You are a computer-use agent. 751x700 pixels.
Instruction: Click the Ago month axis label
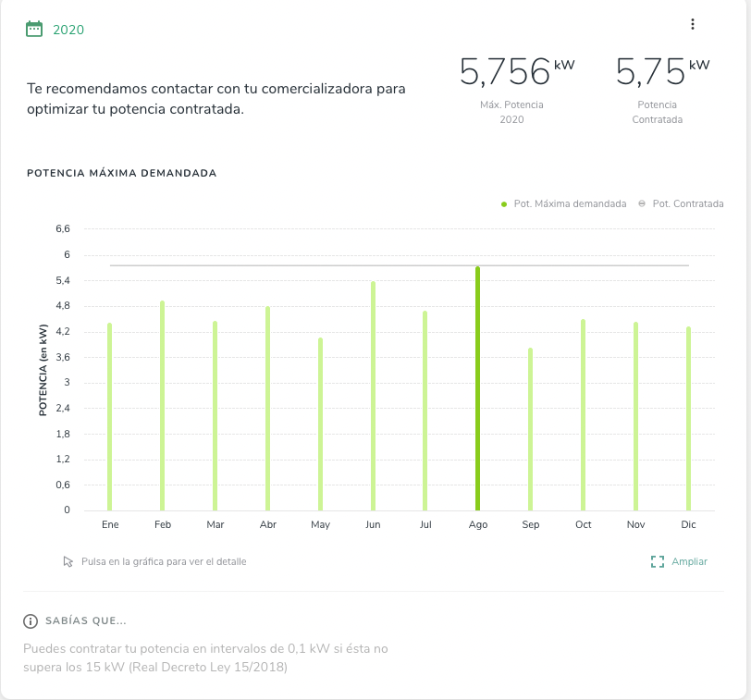pyautogui.click(x=478, y=524)
